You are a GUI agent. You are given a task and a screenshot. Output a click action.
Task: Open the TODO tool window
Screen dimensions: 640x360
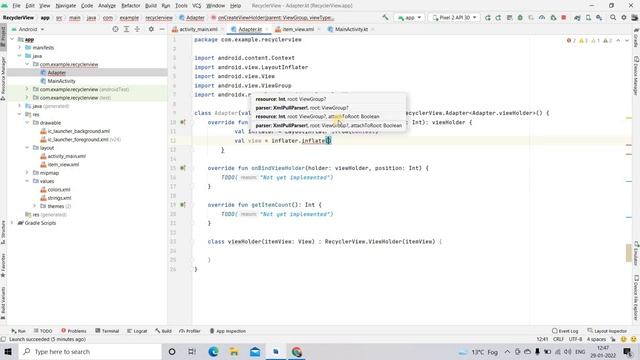(43, 331)
